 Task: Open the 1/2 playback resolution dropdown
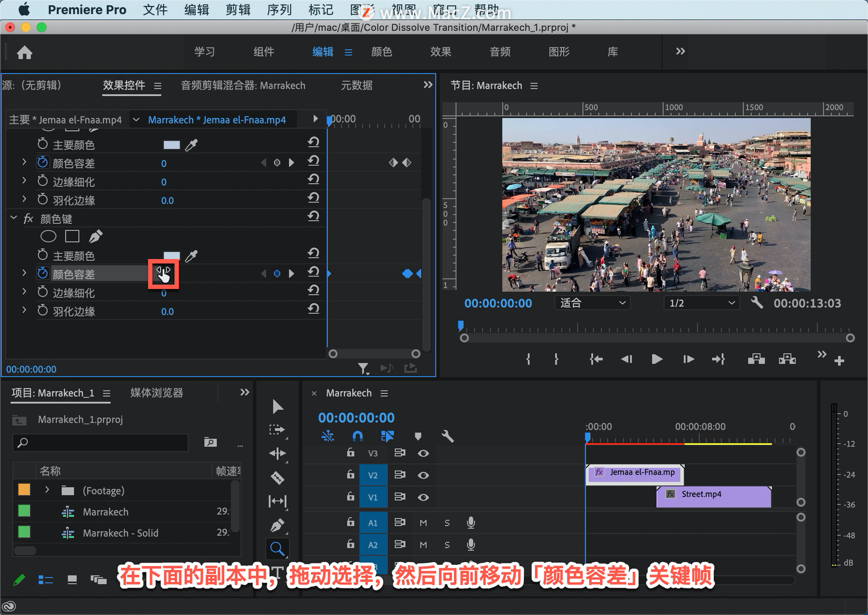(x=701, y=303)
